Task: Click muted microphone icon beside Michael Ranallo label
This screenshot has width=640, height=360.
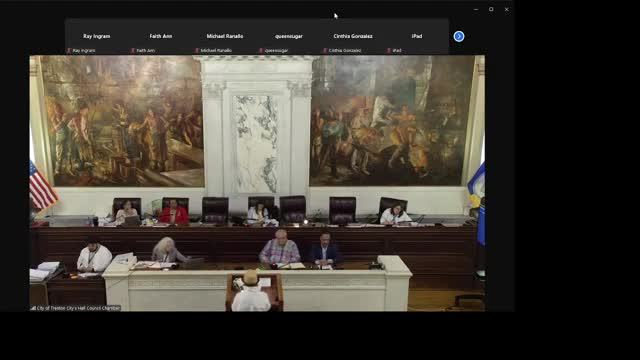Action: pos(197,51)
